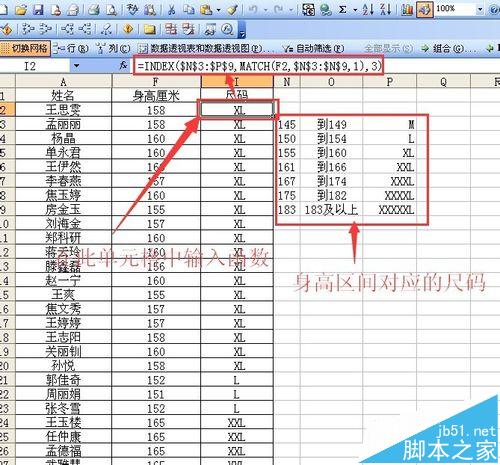Toggle the Drawing toolbar button
The height and width of the screenshot is (465, 500).
point(425,10)
